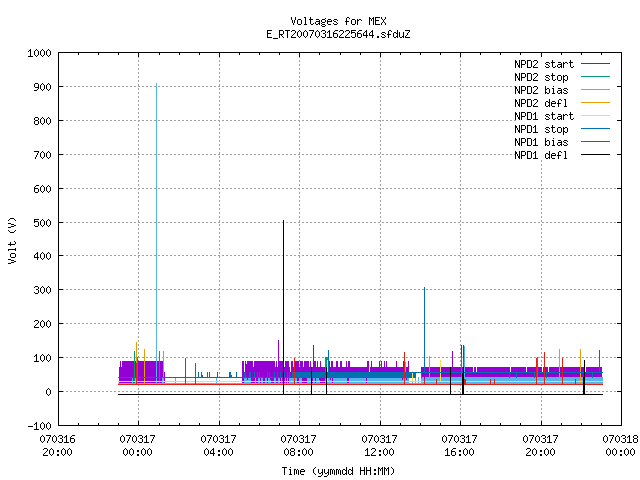Click the '070317 12:00' time tick label
This screenshot has width=640, height=480.
[x=380, y=446]
